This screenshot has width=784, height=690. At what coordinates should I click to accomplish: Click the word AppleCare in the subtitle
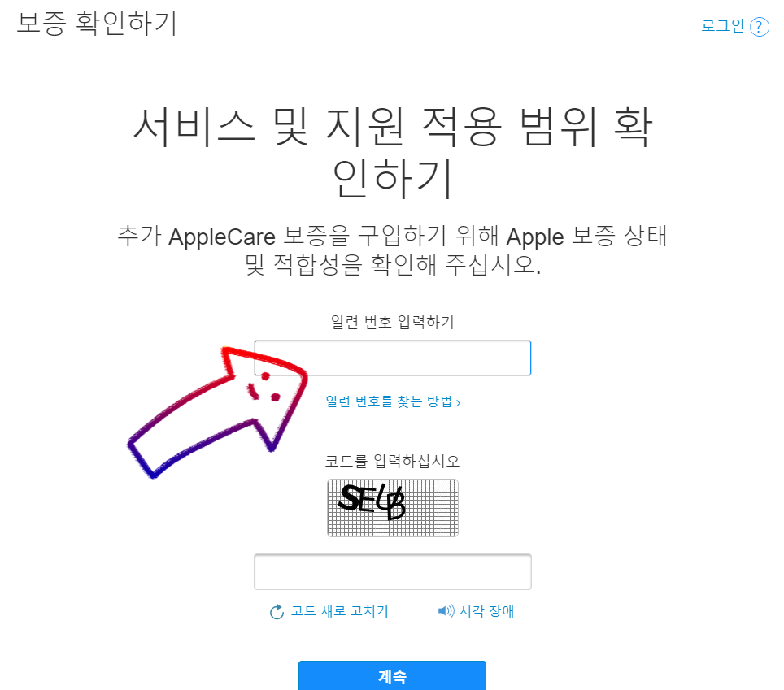[x=222, y=237]
